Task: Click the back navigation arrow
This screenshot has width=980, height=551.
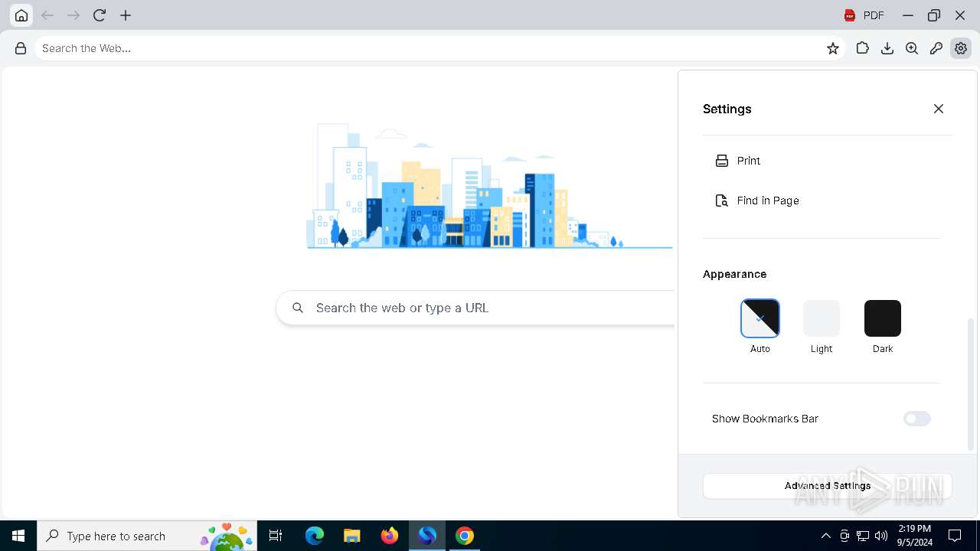Action: point(47,15)
